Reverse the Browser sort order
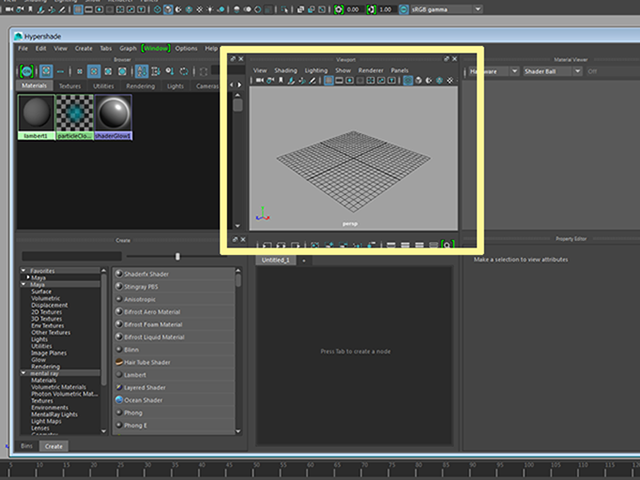This screenshot has width=640, height=480. 184,71
